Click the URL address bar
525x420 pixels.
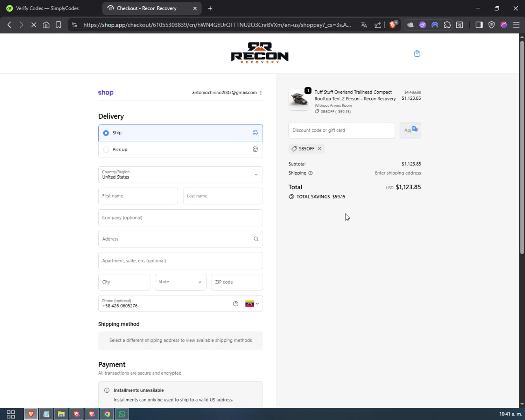(x=217, y=25)
